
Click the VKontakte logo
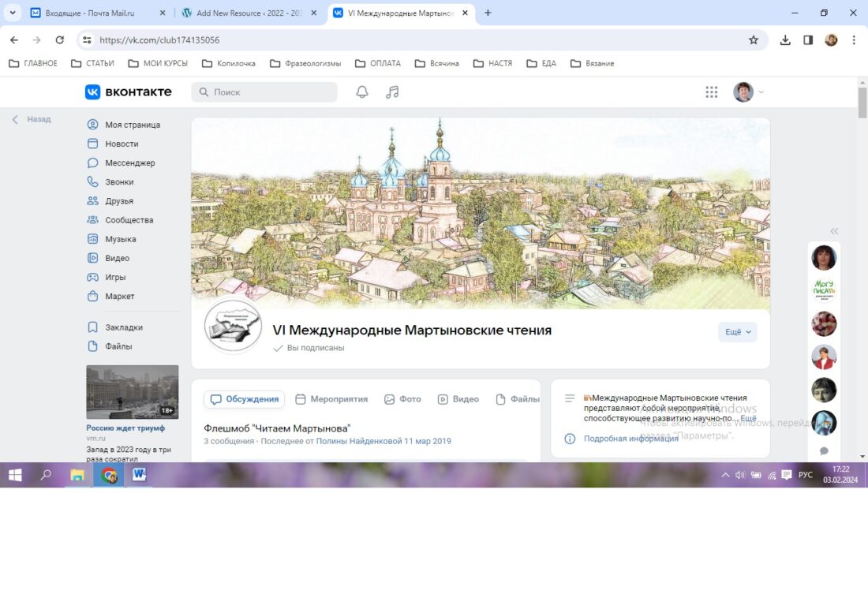point(129,92)
